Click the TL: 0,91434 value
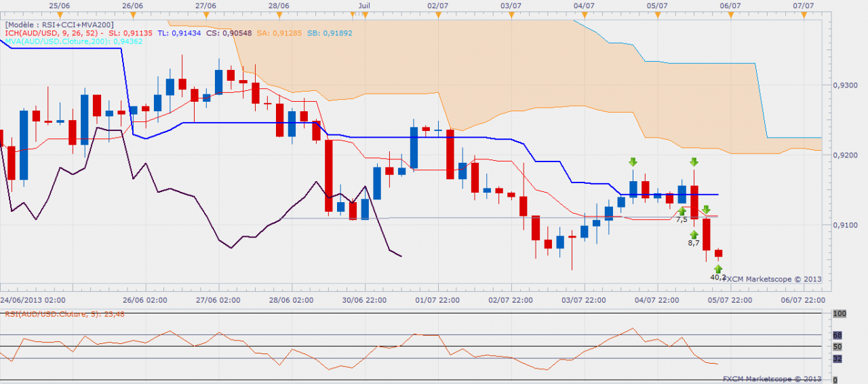Image resolution: width=868 pixels, height=384 pixels. [179, 33]
